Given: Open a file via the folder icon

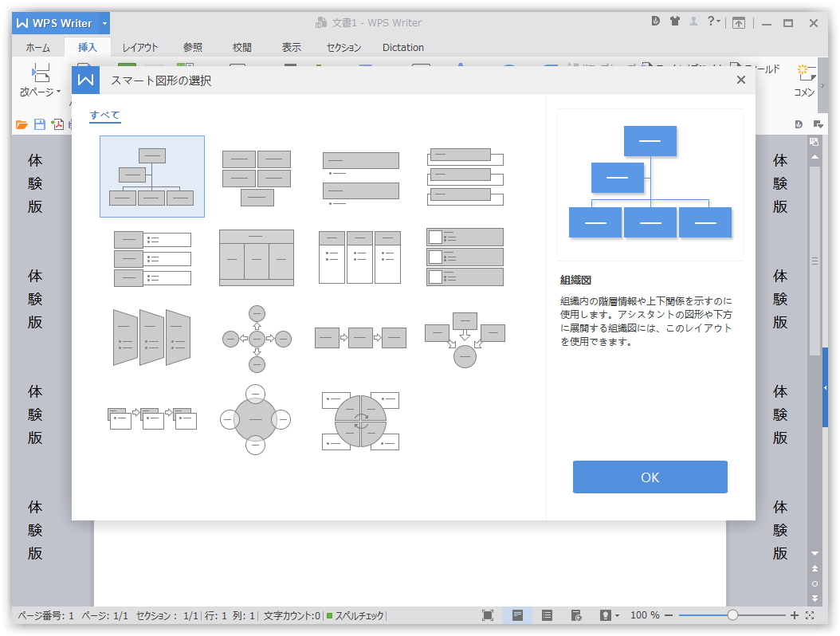Looking at the screenshot, I should 21,124.
